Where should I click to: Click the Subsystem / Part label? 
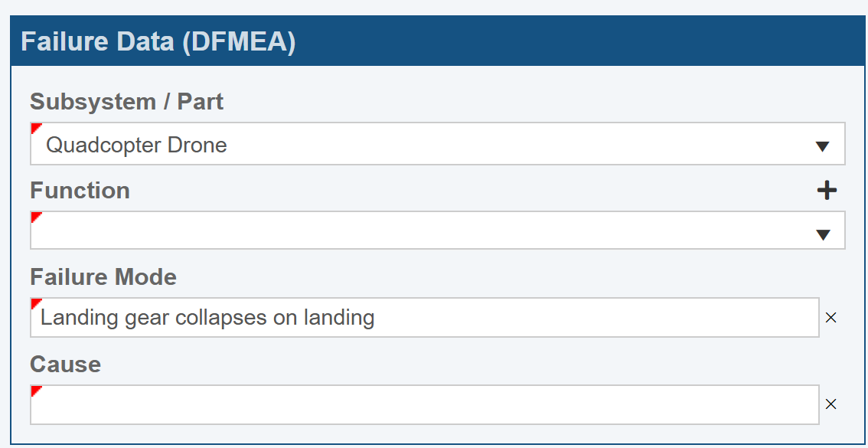(126, 101)
